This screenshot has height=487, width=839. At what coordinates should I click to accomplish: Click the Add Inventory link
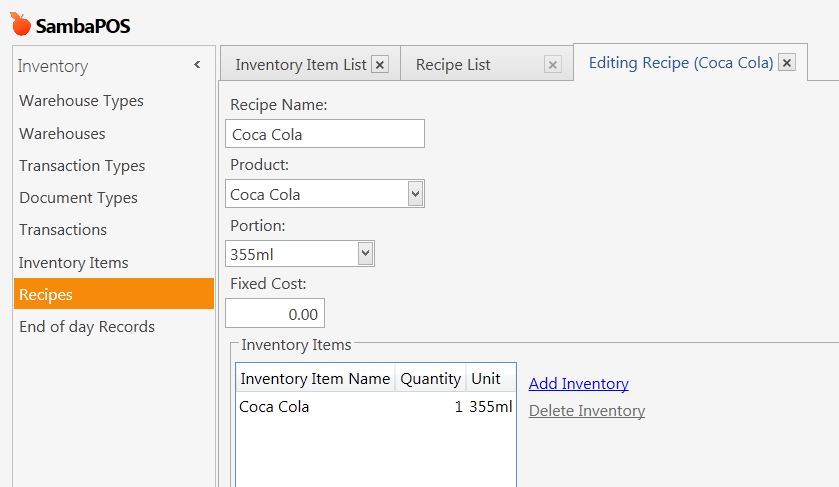pyautogui.click(x=578, y=384)
